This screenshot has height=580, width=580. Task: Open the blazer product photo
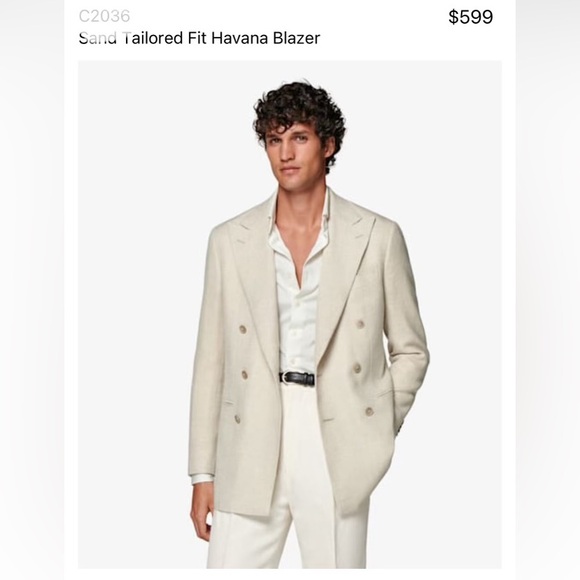290,314
